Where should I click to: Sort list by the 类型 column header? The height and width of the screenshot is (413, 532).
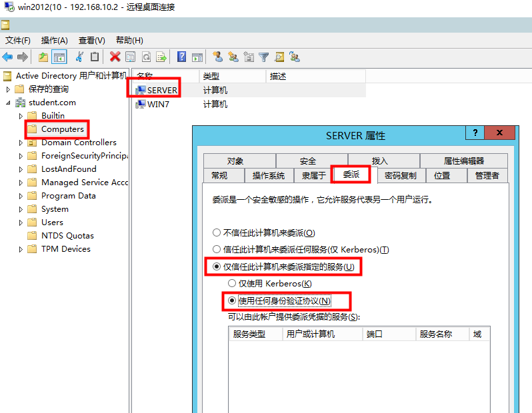coord(233,77)
